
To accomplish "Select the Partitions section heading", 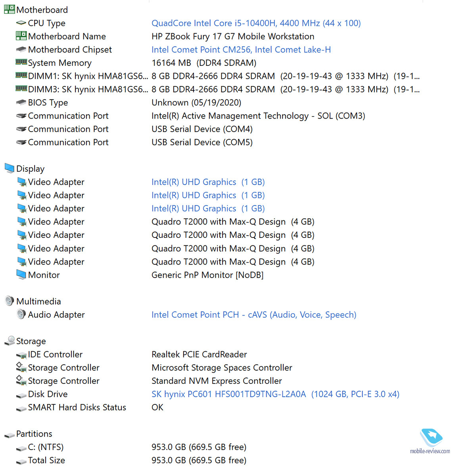I will [34, 434].
